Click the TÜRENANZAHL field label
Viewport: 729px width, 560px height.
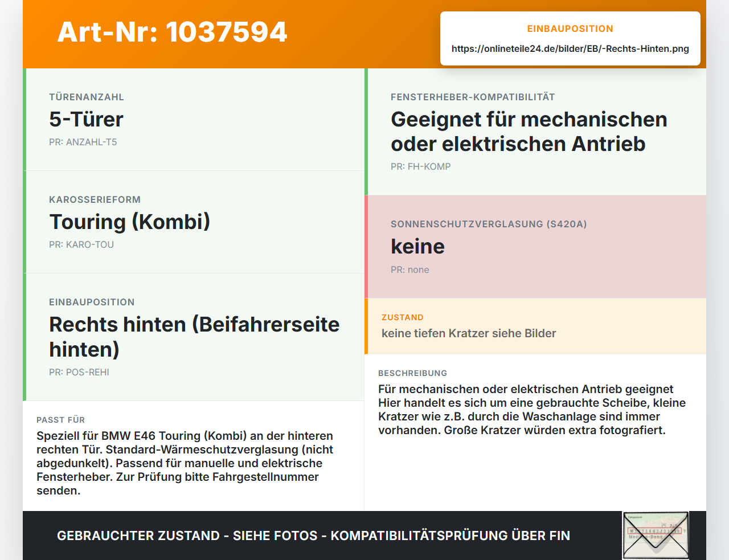point(87,97)
